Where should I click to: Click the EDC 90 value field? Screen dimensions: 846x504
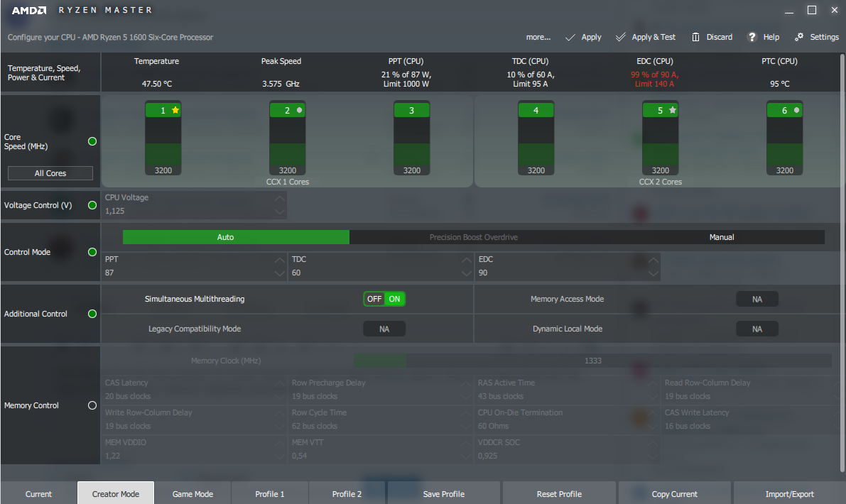[x=568, y=266]
